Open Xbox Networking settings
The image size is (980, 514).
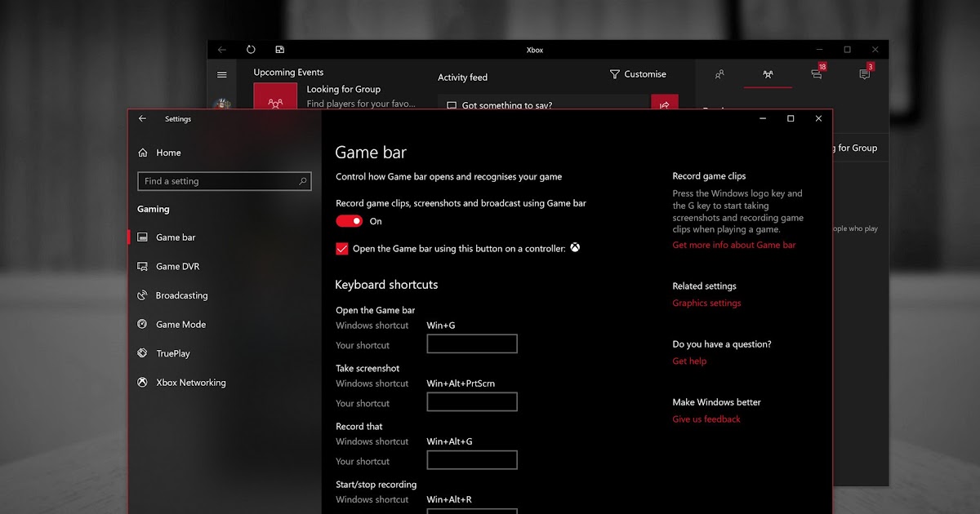click(190, 383)
